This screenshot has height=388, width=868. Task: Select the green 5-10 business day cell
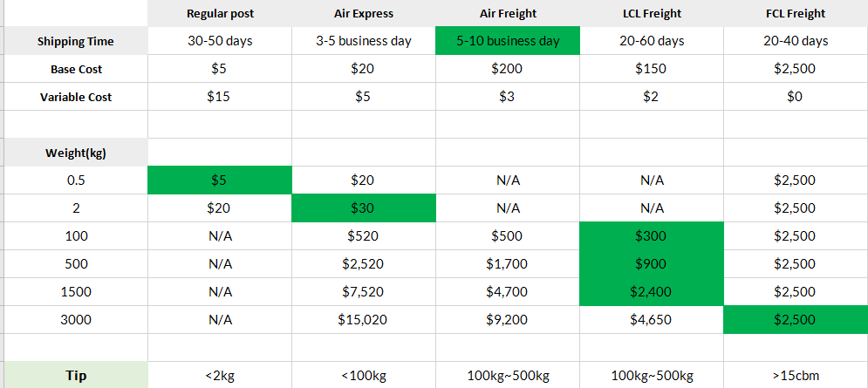pos(508,41)
